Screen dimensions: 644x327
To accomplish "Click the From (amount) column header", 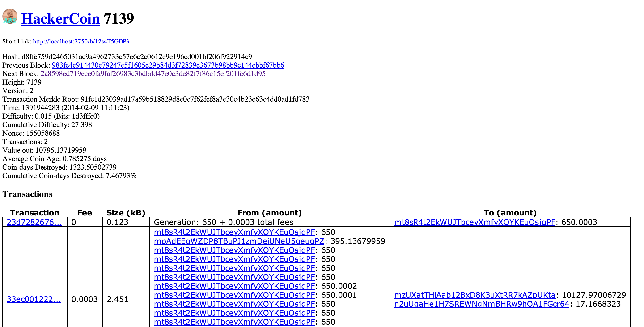I will [x=270, y=213].
